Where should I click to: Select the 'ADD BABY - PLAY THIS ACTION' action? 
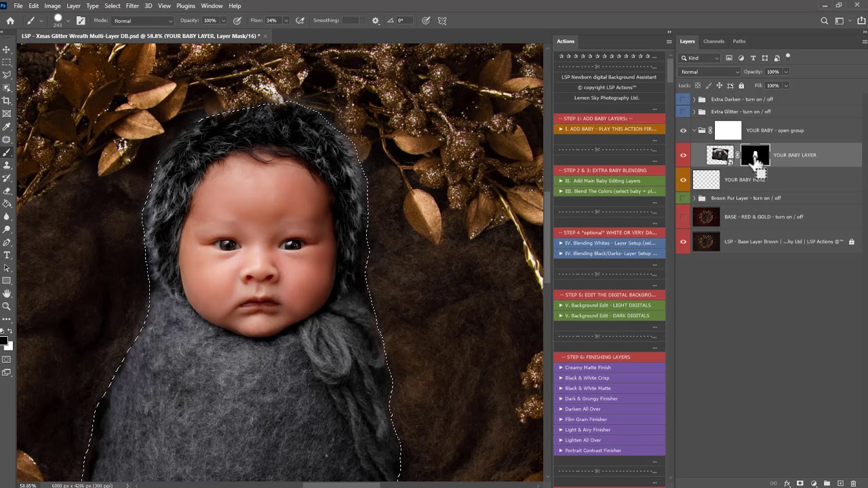(610, 129)
